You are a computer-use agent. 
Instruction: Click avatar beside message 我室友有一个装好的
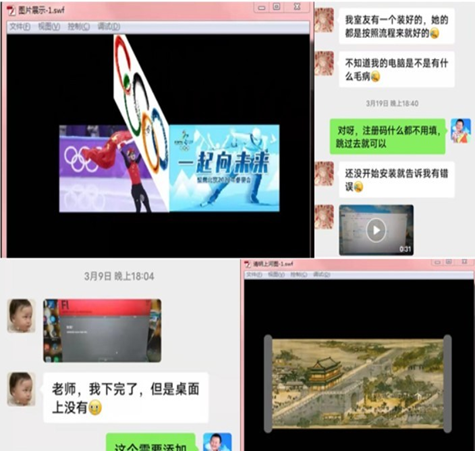[x=324, y=20]
